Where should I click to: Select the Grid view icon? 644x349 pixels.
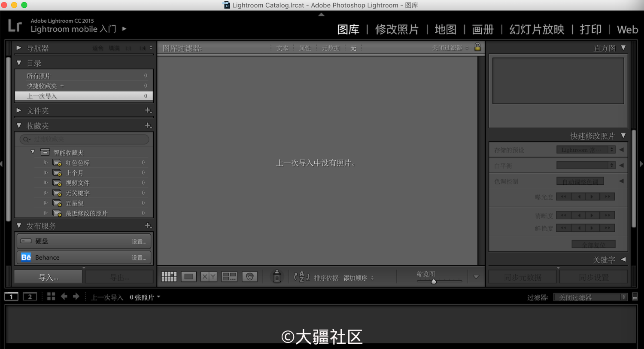(169, 276)
